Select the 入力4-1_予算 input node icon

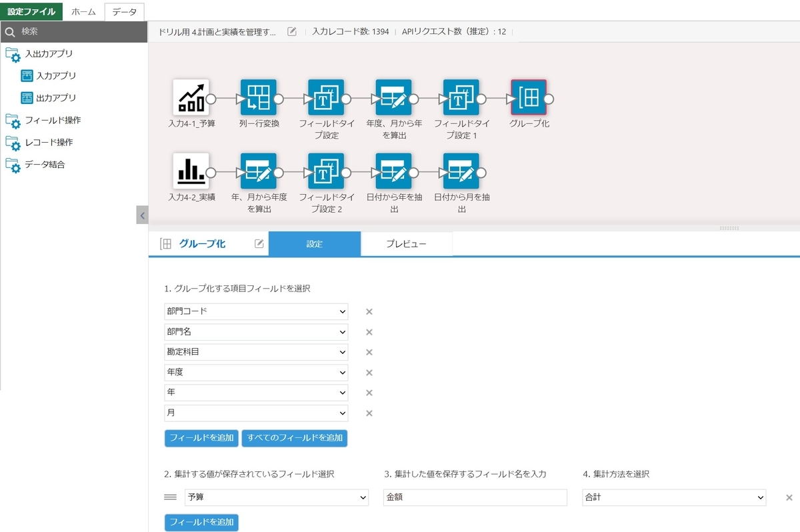(x=191, y=98)
